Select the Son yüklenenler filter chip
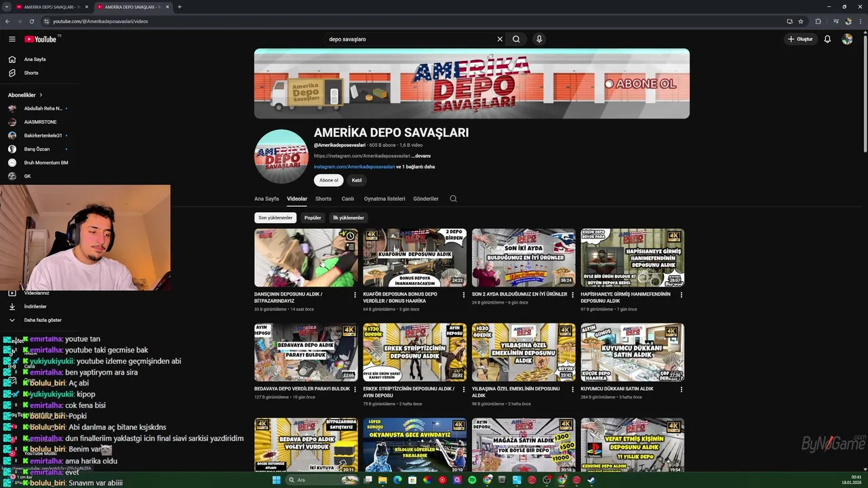 click(275, 218)
